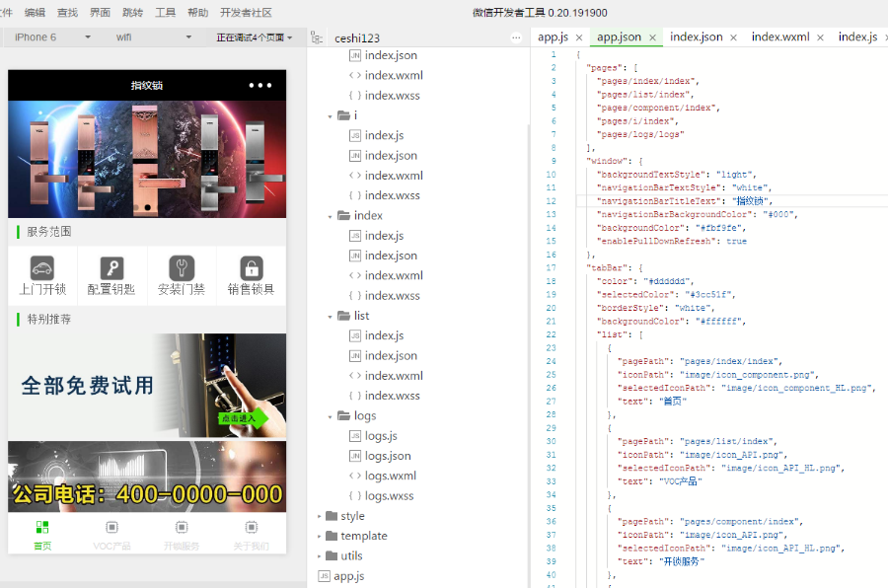
Task: Click the 上门开锁 car icon
Action: [x=42, y=268]
